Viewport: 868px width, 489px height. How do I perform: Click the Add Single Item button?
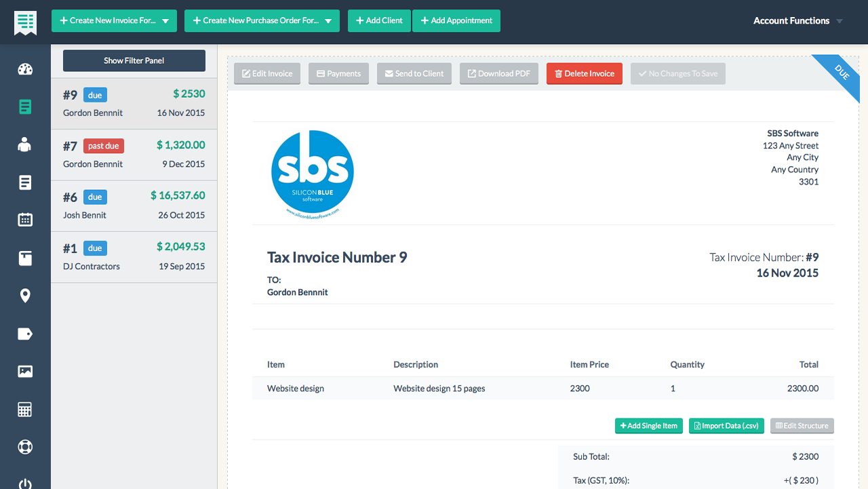click(648, 425)
